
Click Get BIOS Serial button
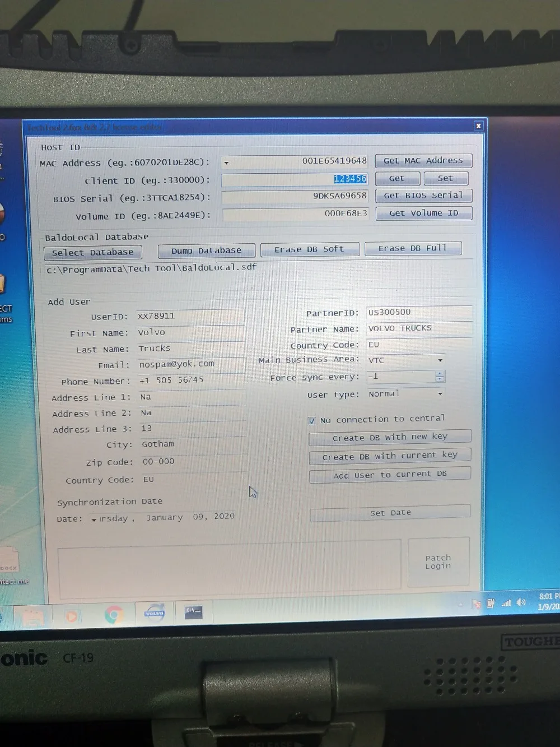tap(423, 196)
